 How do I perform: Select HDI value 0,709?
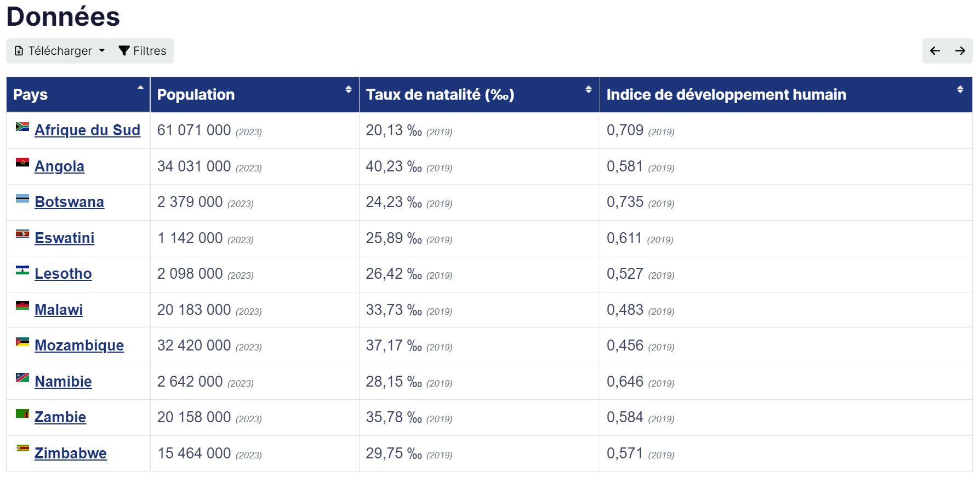pyautogui.click(x=625, y=130)
